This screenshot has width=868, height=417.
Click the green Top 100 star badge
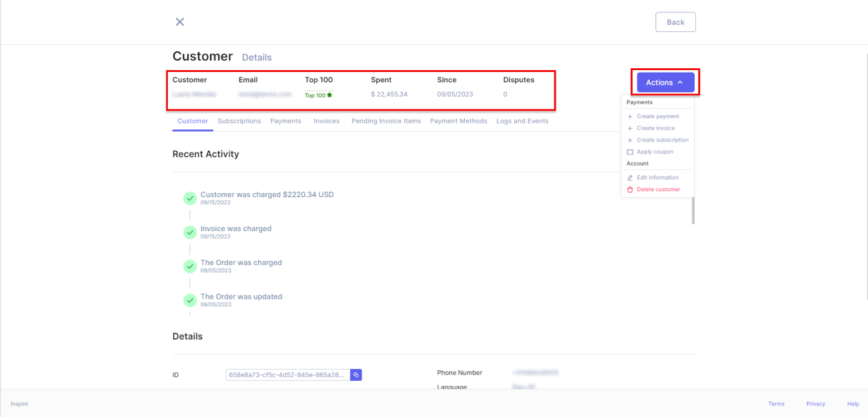click(x=318, y=95)
